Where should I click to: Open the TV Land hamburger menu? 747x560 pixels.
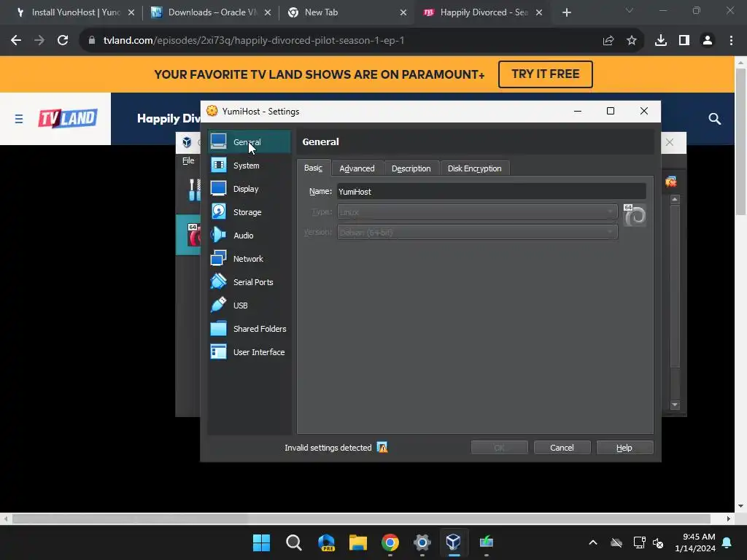click(18, 119)
